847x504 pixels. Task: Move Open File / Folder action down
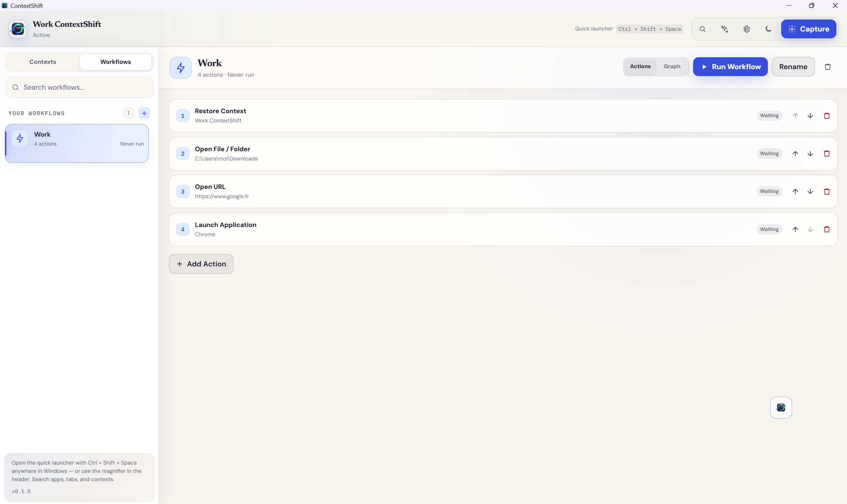pyautogui.click(x=810, y=154)
